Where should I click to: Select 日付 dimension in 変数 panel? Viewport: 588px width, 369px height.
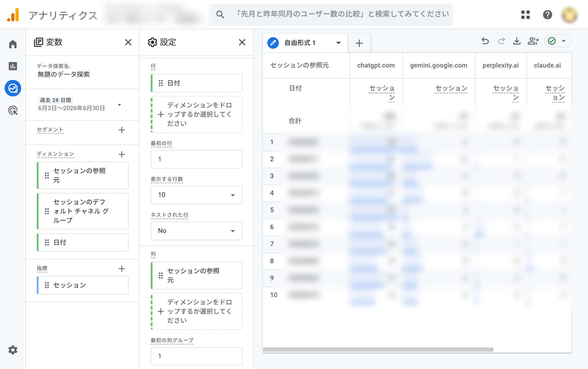(82, 242)
